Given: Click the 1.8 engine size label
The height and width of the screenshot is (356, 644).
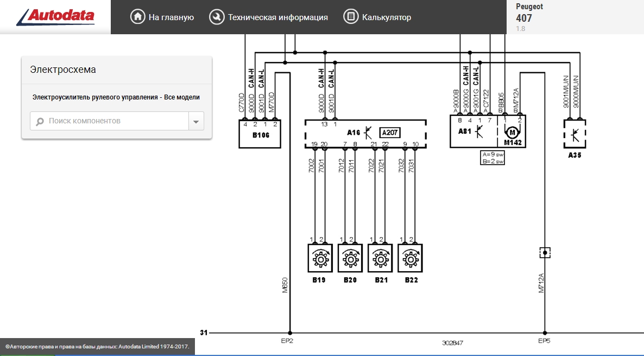Looking at the screenshot, I should tap(520, 29).
